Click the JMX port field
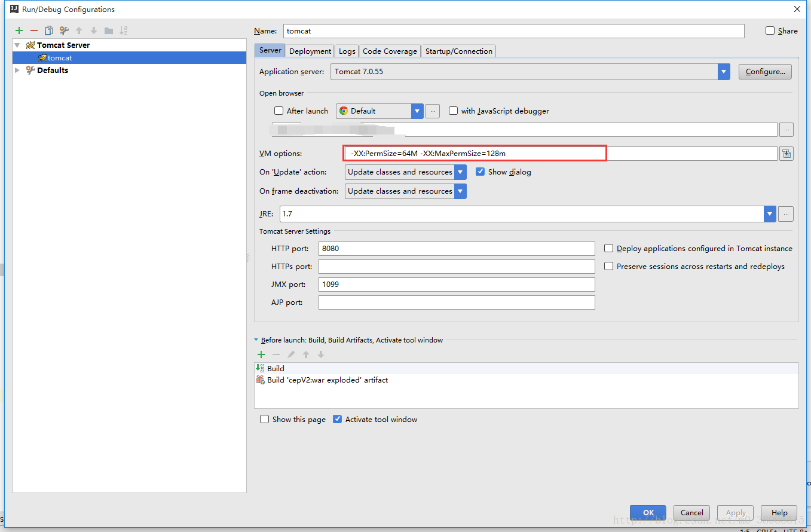The width and height of the screenshot is (811, 532). point(457,285)
